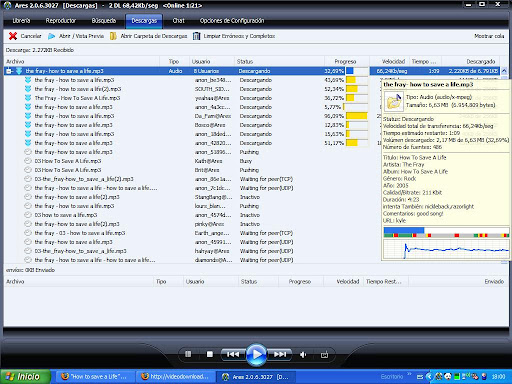512x384 pixels.
Task: Mute audio with the speaker icon
Action: coord(303,355)
